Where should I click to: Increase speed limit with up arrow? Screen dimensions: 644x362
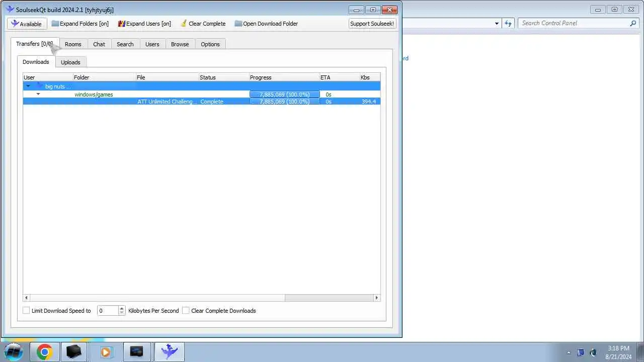pos(121,308)
